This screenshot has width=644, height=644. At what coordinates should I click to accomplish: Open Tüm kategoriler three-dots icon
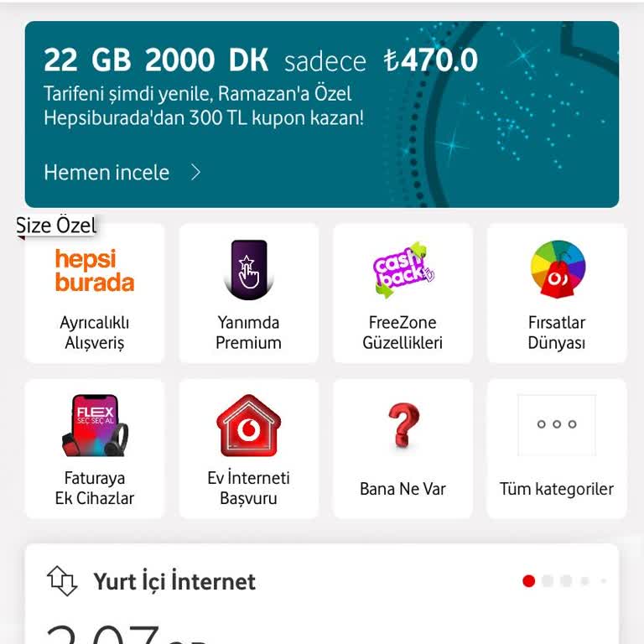(557, 424)
